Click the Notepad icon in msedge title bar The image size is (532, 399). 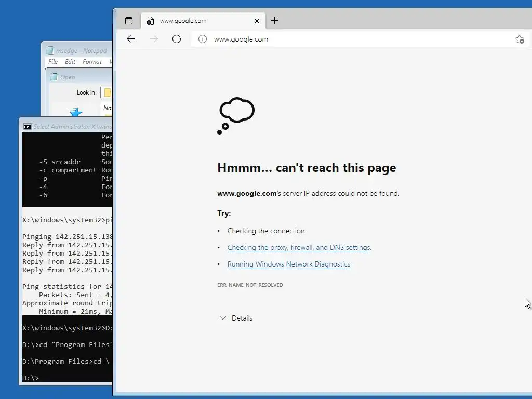pyautogui.click(x=50, y=50)
